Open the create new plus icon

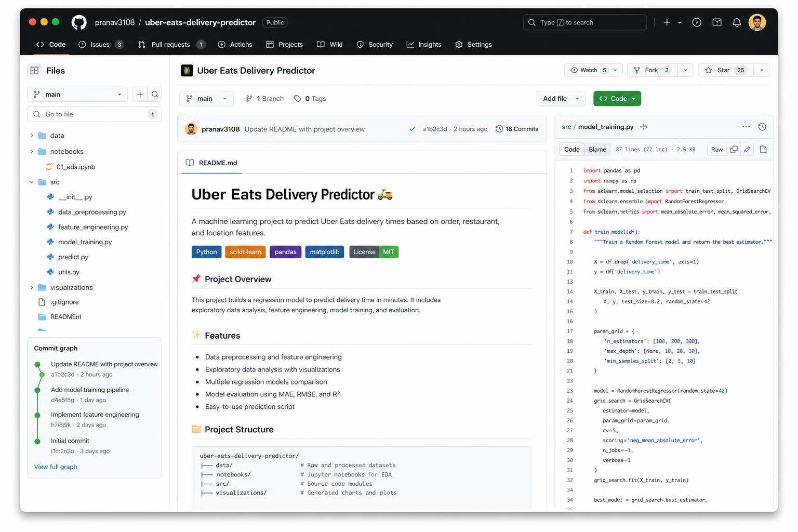coord(667,22)
